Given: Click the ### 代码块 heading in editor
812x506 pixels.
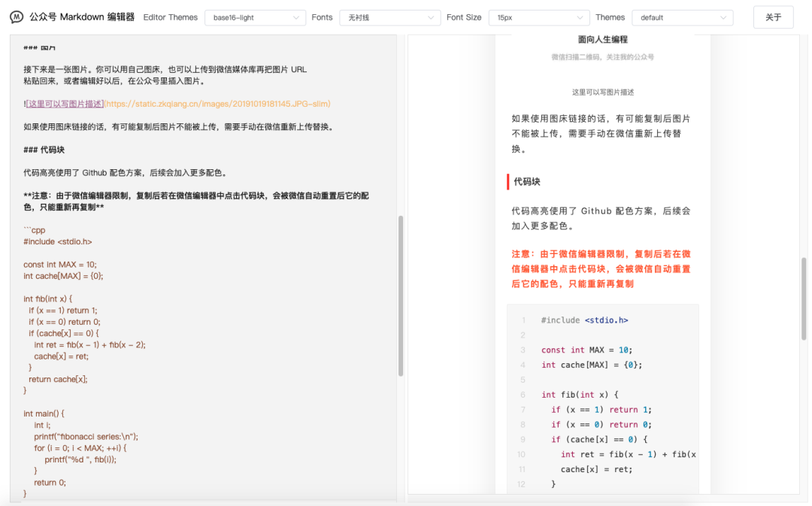Looking at the screenshot, I should click(x=44, y=150).
